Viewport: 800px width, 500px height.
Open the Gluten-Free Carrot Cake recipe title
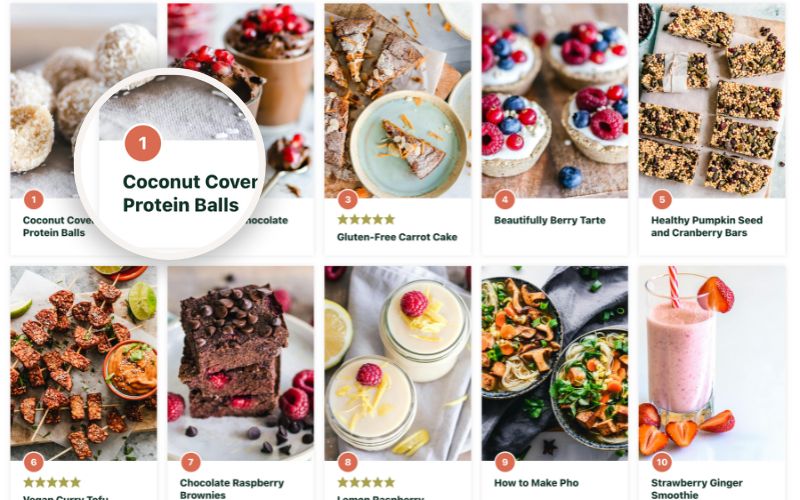(397, 237)
